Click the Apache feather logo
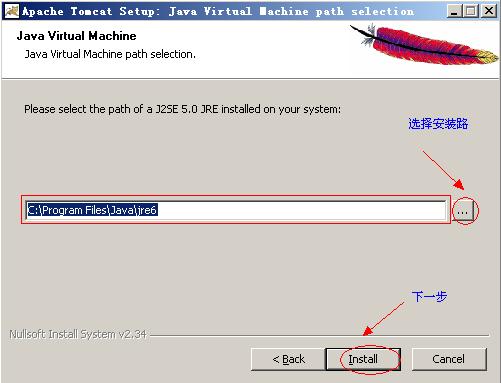501x383 pixels. coord(424,44)
